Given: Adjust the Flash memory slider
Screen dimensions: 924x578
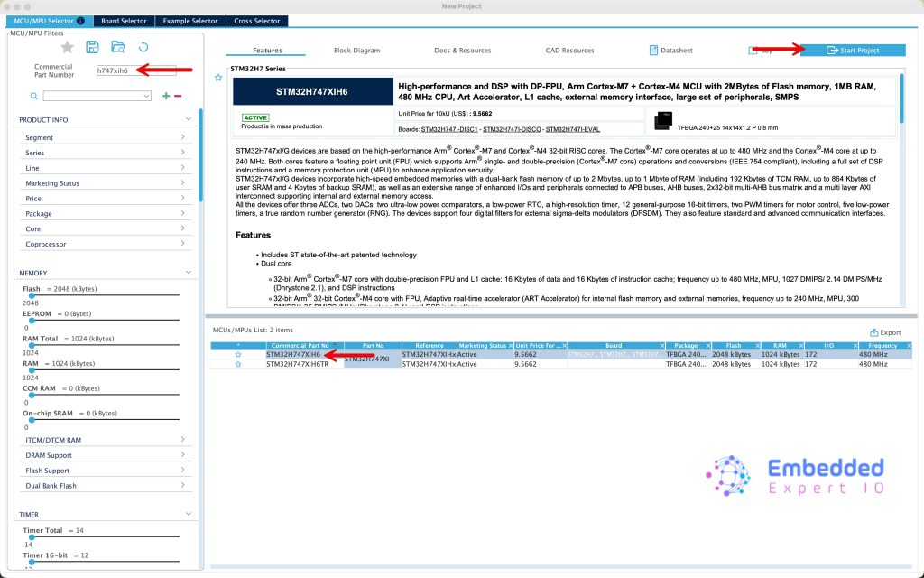Looking at the screenshot, I should coord(99,295).
